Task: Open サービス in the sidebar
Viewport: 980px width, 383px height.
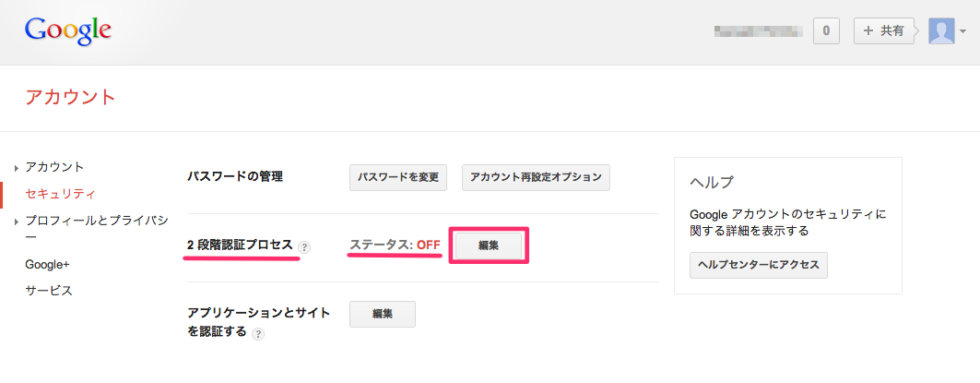Action: point(49,290)
